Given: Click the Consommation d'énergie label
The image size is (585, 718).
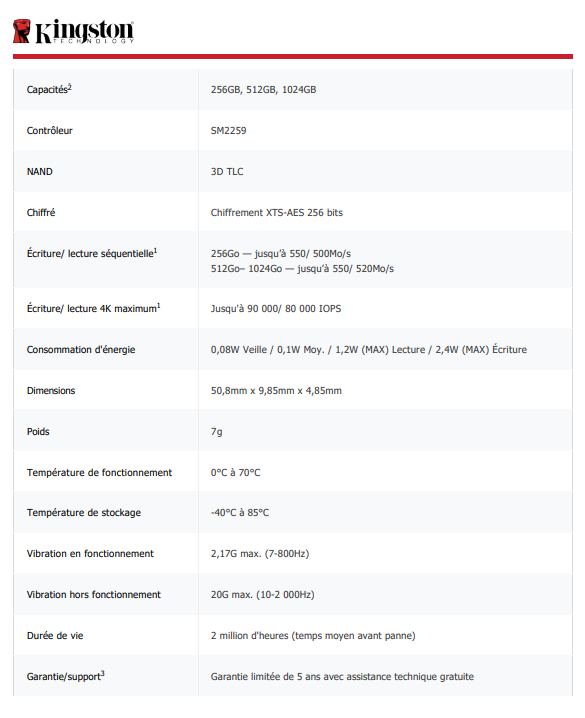Looking at the screenshot, I should (81, 350).
